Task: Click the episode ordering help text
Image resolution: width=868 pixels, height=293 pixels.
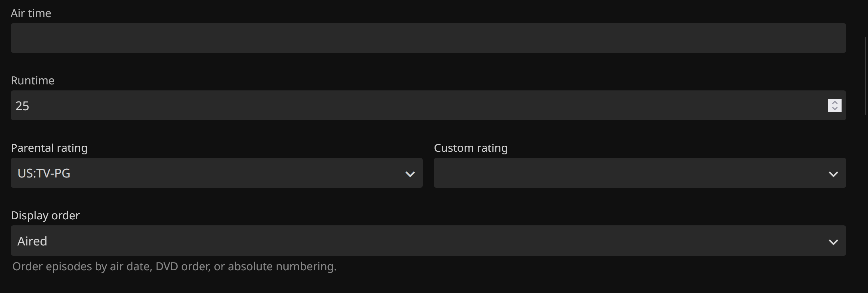Action: [174, 266]
